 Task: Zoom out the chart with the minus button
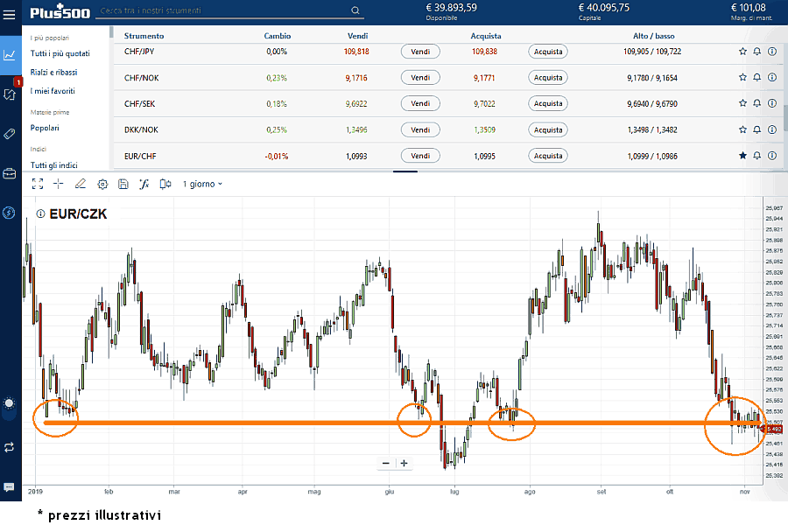click(385, 463)
